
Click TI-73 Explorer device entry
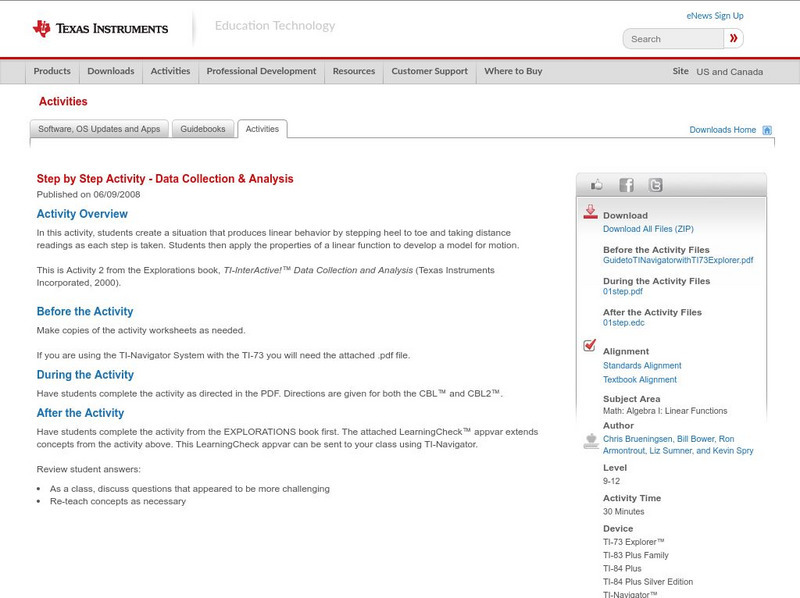[634, 542]
